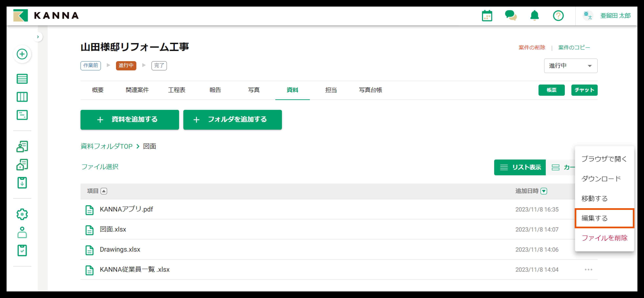Go to 資料フォルダTOP breadcrumb
644x298 pixels.
pyautogui.click(x=106, y=146)
